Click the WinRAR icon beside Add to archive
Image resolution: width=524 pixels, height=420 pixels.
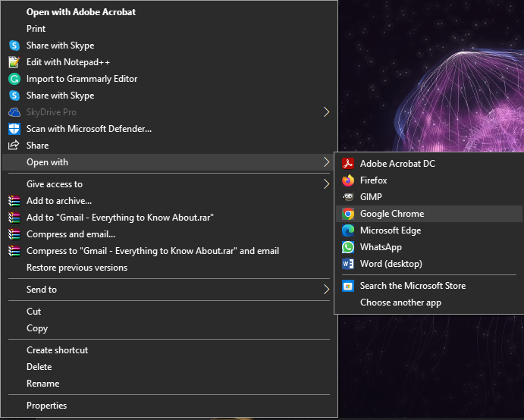pyautogui.click(x=14, y=201)
